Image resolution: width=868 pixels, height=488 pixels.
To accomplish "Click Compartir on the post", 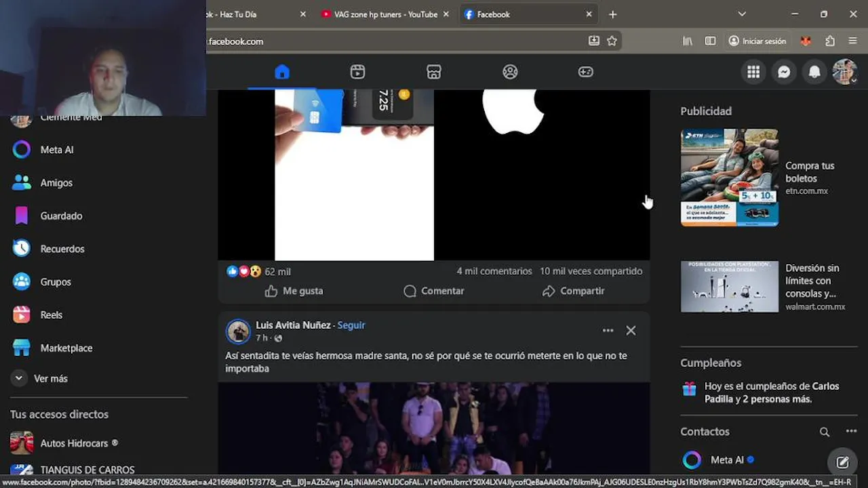I will point(574,291).
